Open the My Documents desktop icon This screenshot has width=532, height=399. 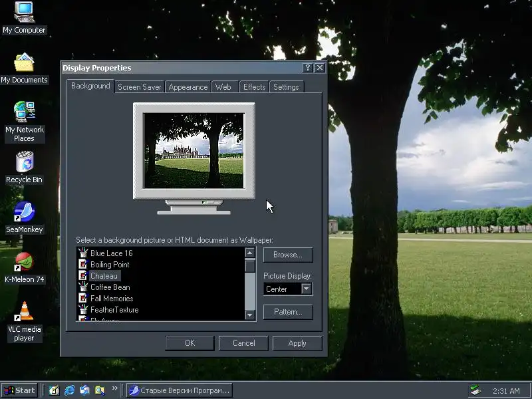point(24,68)
